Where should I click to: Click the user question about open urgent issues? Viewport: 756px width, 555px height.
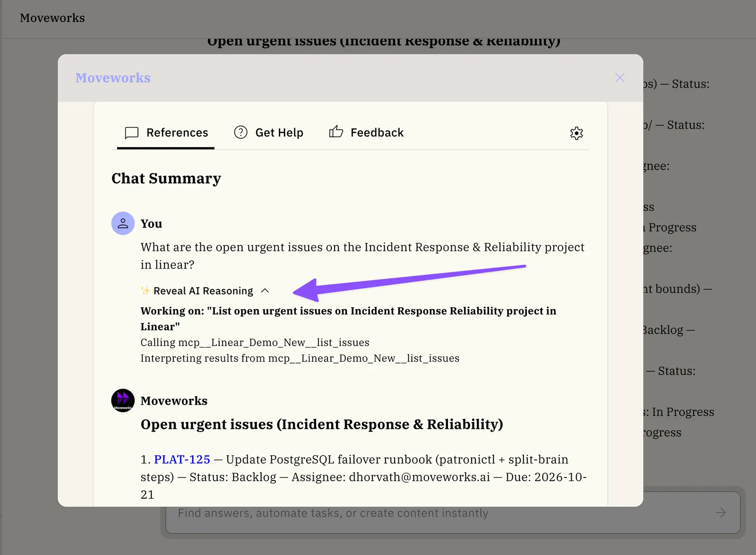click(362, 256)
